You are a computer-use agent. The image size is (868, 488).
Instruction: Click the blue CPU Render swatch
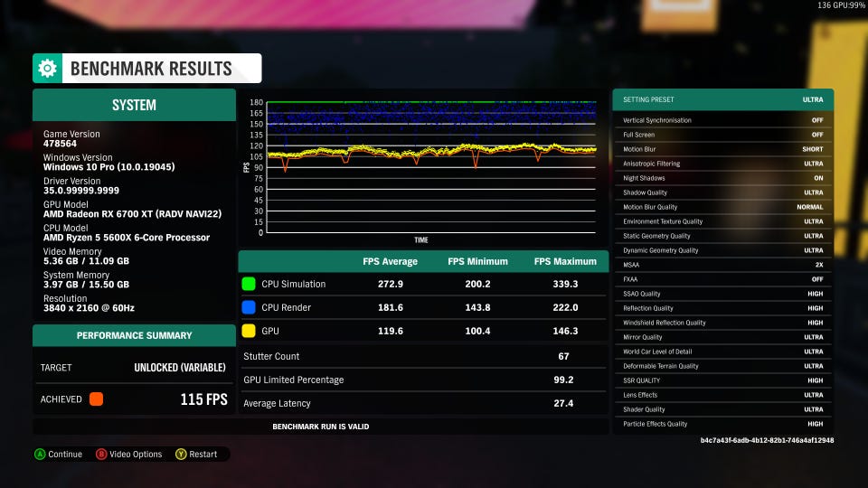pyautogui.click(x=249, y=307)
